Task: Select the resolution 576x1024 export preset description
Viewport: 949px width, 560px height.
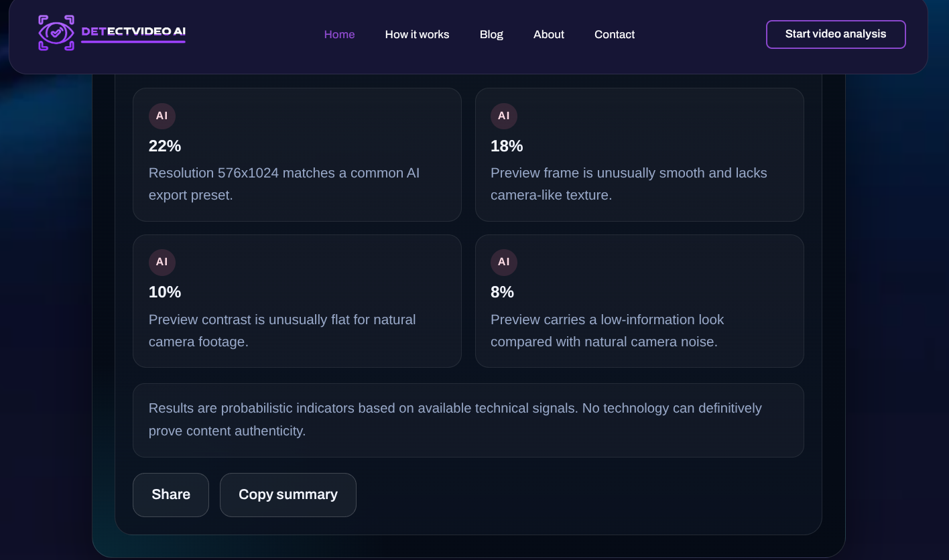Action: tap(284, 184)
